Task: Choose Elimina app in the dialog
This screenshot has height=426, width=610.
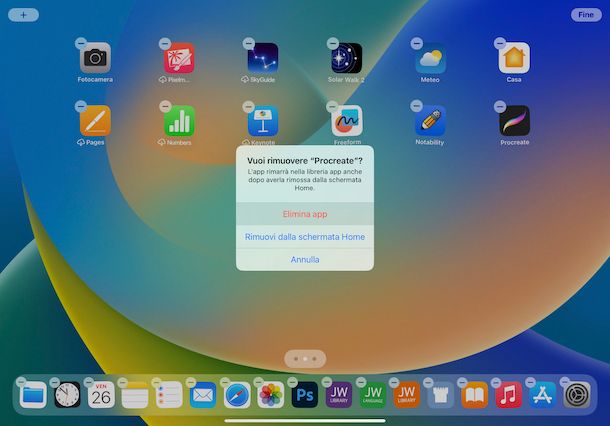Action: [x=305, y=214]
